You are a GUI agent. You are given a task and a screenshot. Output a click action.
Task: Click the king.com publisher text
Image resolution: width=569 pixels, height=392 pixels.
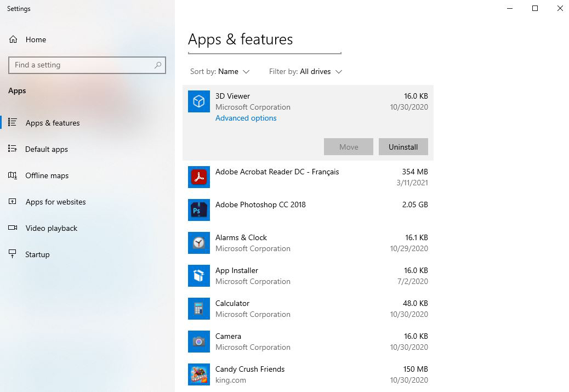click(x=230, y=380)
